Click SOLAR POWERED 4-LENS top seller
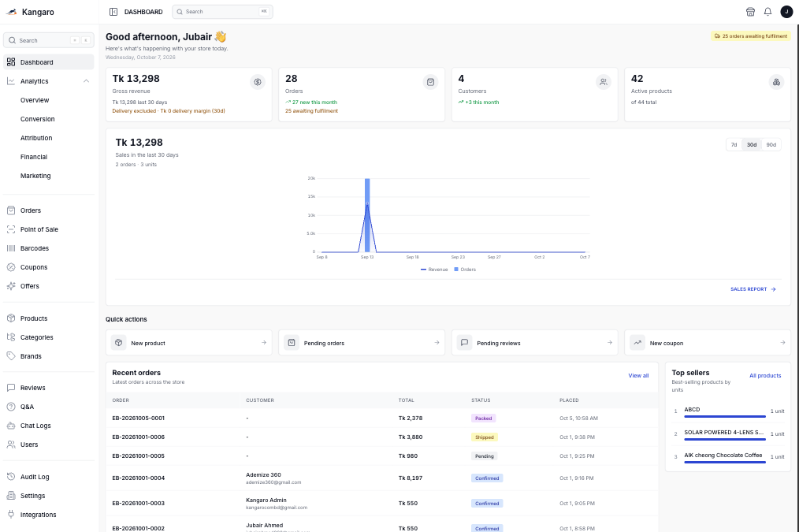 pos(723,432)
